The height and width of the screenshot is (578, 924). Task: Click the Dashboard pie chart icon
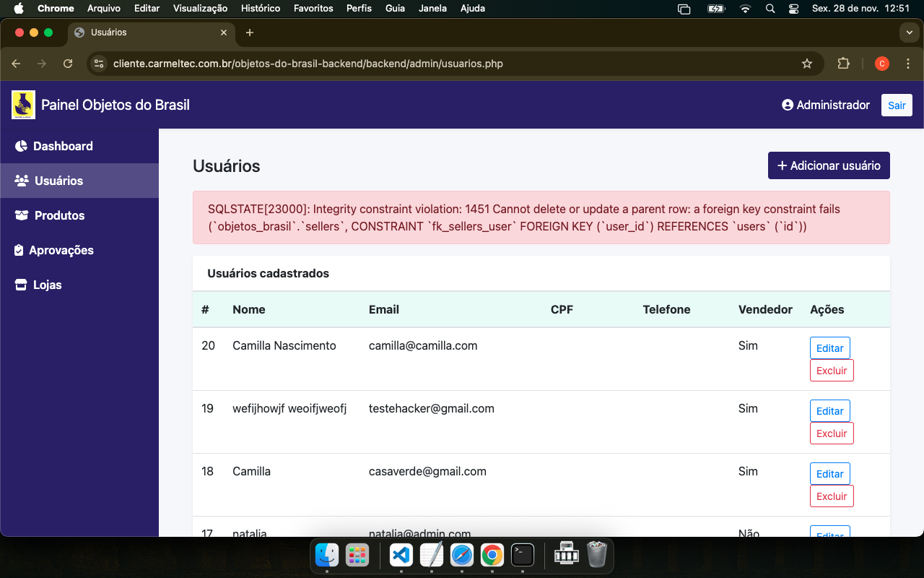point(21,146)
